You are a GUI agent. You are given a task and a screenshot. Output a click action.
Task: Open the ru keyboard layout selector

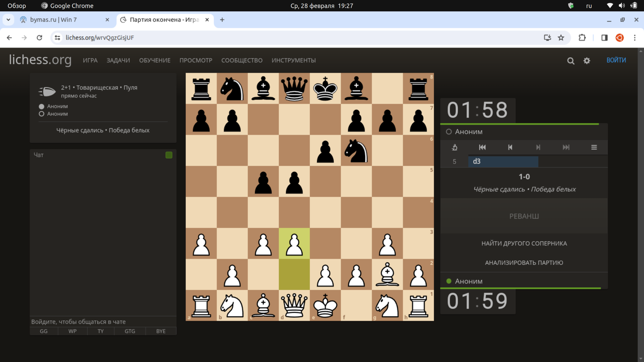589,6
